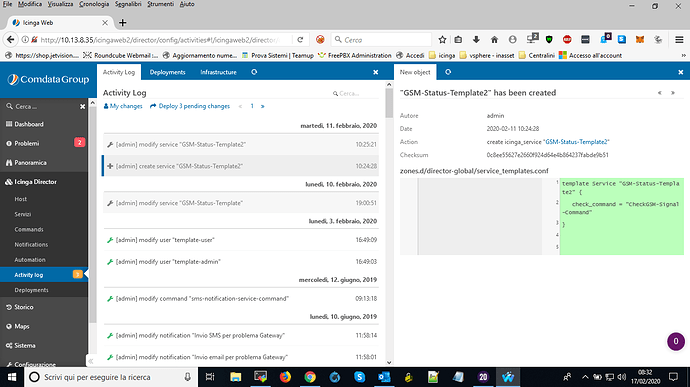
Task: Go to Firefox home icon
Action: point(494,40)
